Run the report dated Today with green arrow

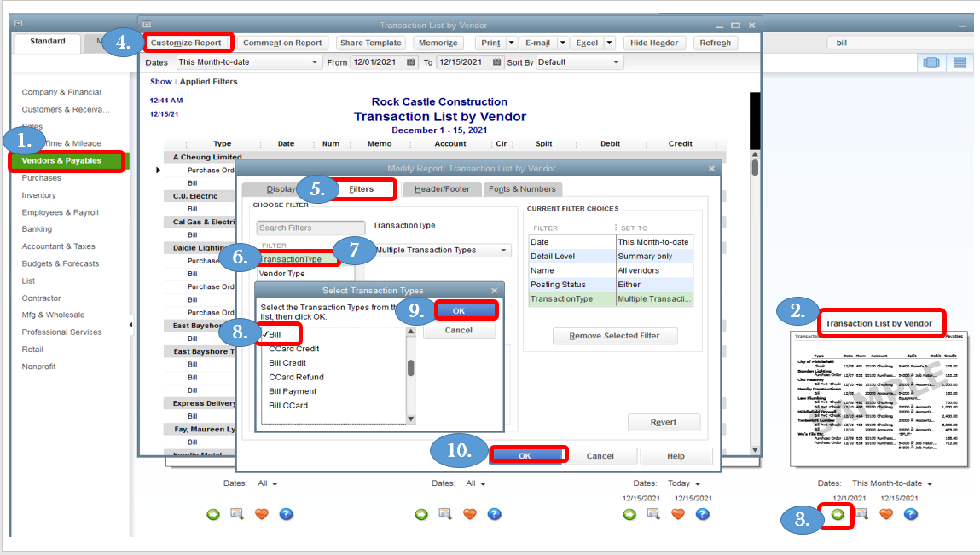629,514
